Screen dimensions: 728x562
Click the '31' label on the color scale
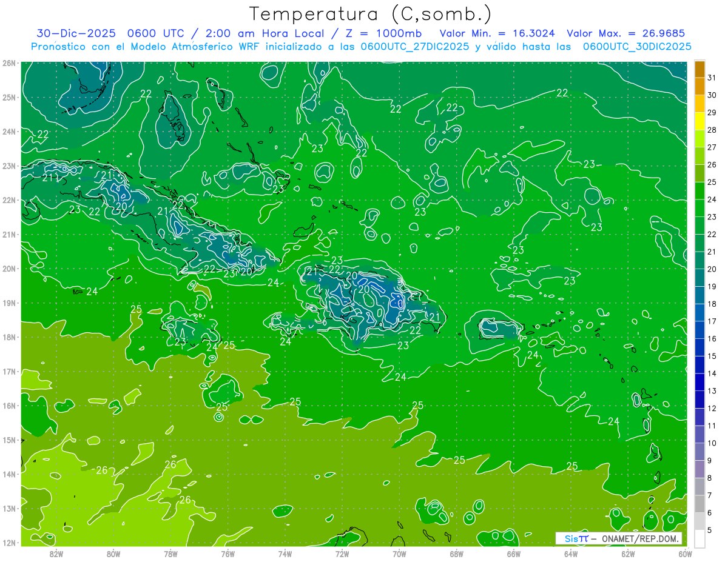point(712,78)
